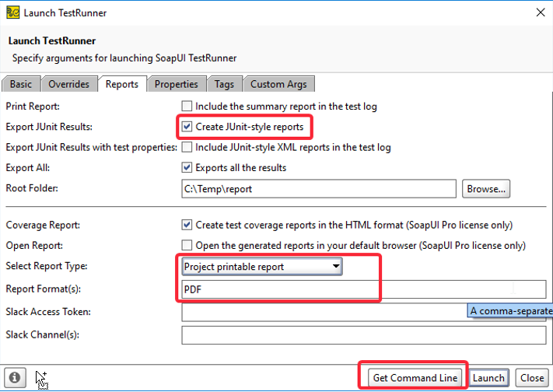The height and width of the screenshot is (392, 553).
Task: Click the Browse button for Root Folder
Action: [x=486, y=188]
